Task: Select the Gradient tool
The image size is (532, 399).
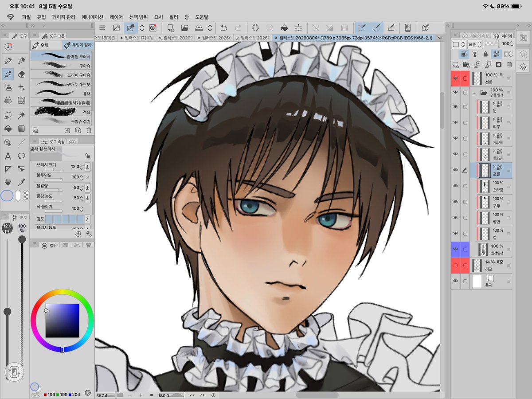Action: pos(21,129)
